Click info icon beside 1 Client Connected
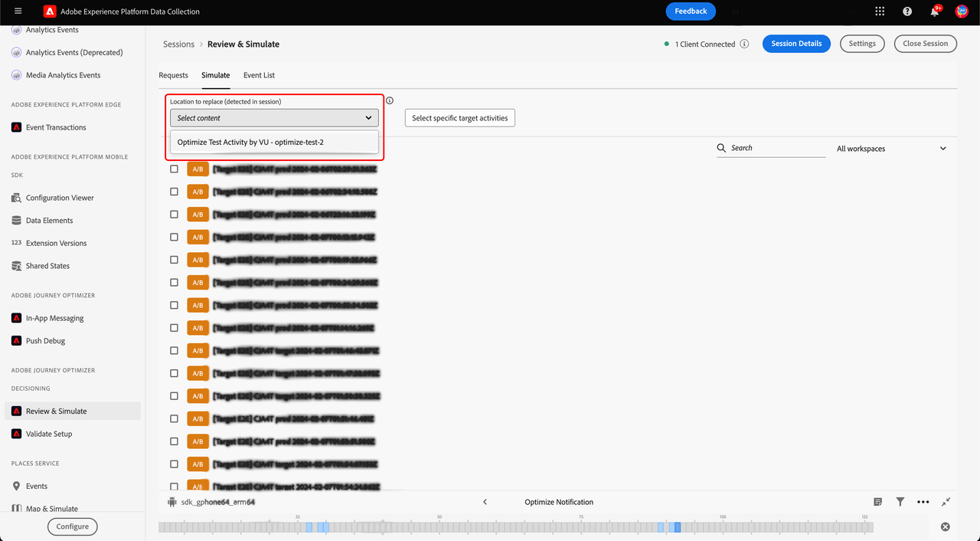The image size is (980, 541). coord(744,44)
